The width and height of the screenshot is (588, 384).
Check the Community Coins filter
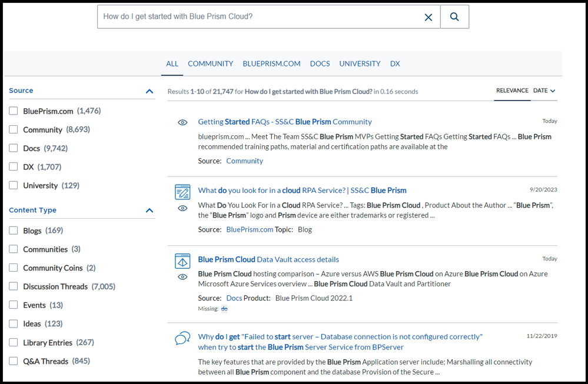click(x=14, y=268)
